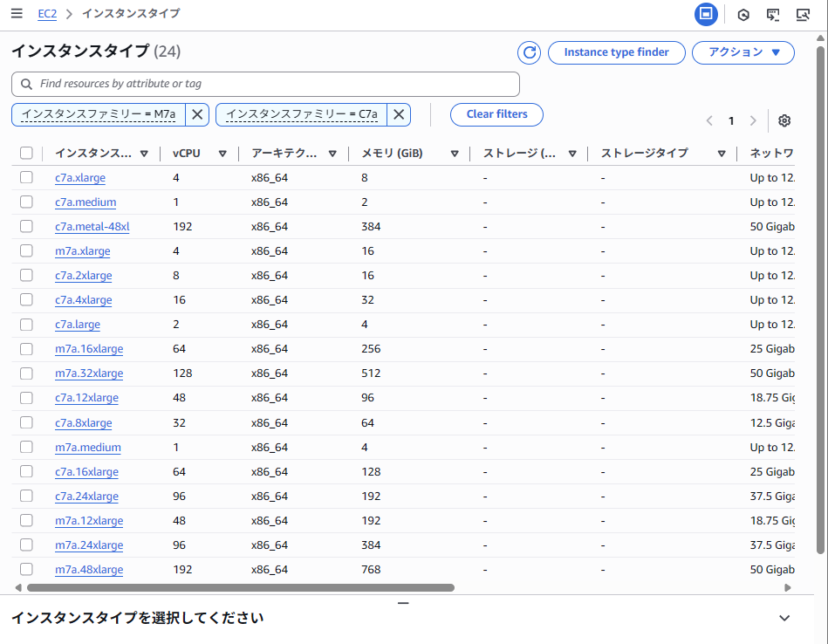Open the rightmost screen icon in header
The height and width of the screenshot is (644, 828).
(x=804, y=15)
